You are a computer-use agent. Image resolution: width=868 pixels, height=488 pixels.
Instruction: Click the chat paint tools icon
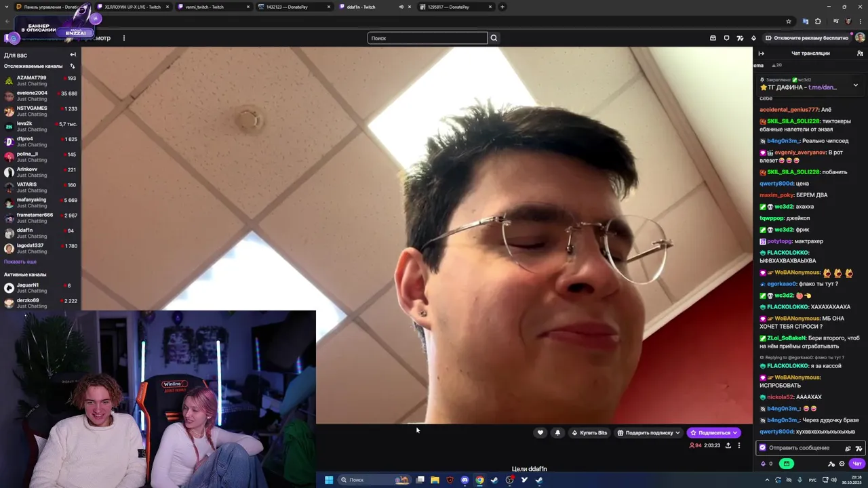(x=831, y=464)
